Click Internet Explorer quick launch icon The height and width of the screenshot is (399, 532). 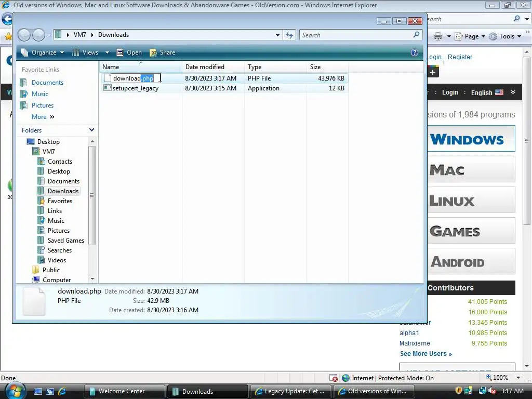pos(62,391)
